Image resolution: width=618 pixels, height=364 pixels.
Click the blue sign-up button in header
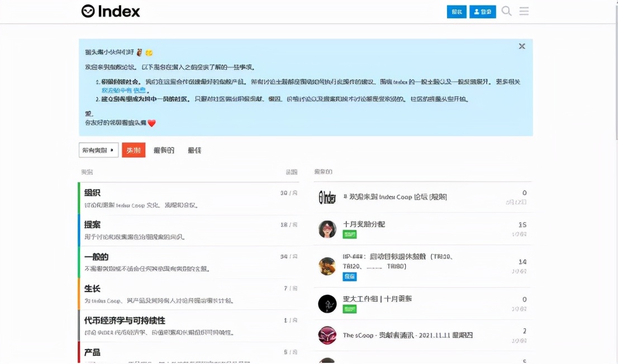point(456,11)
